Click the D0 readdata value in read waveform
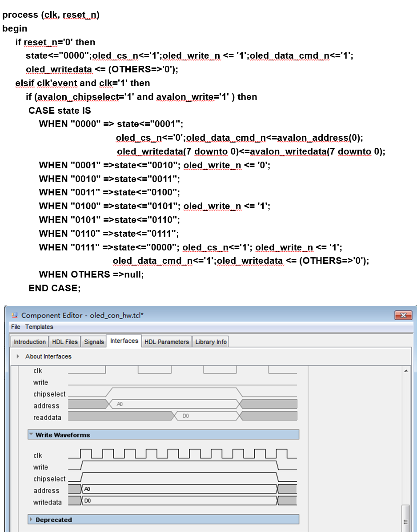This screenshot has height=532, width=417. [186, 416]
